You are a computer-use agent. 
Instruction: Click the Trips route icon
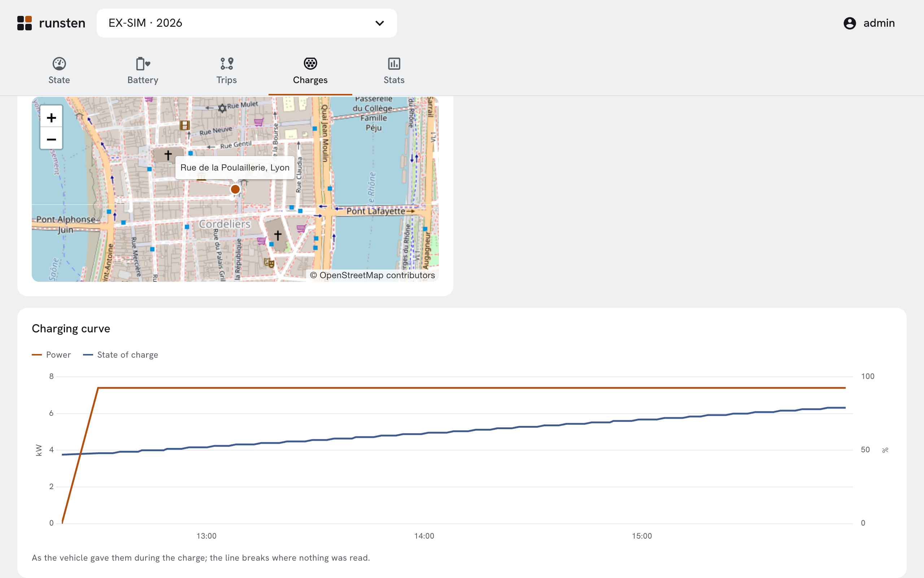pos(227,64)
